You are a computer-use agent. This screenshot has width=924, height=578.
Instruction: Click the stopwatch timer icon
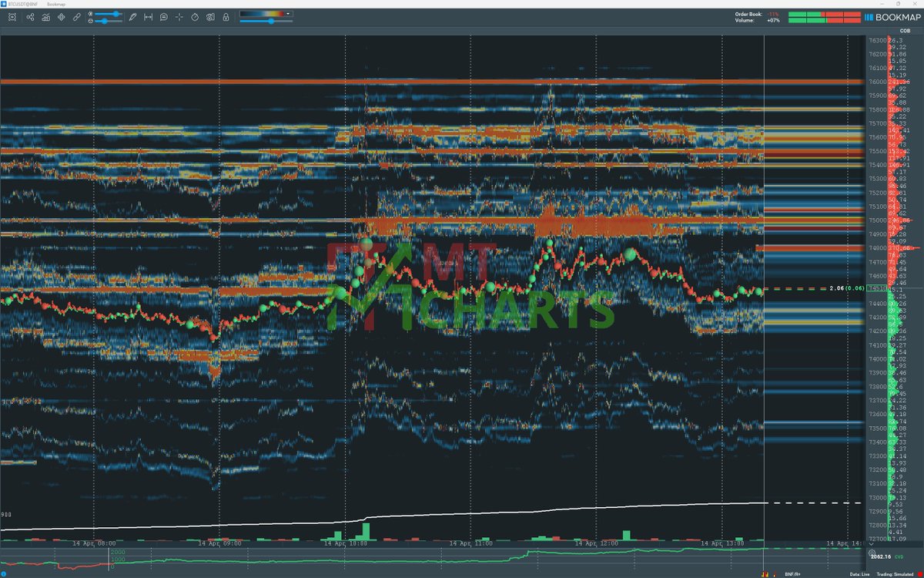tap(194, 16)
